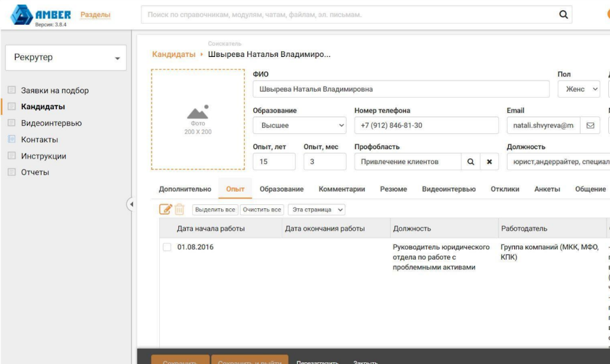Viewport: 610px width, 364px height.
Task: Click icon beside Видеоинтервью menu item
Action: 11,123
